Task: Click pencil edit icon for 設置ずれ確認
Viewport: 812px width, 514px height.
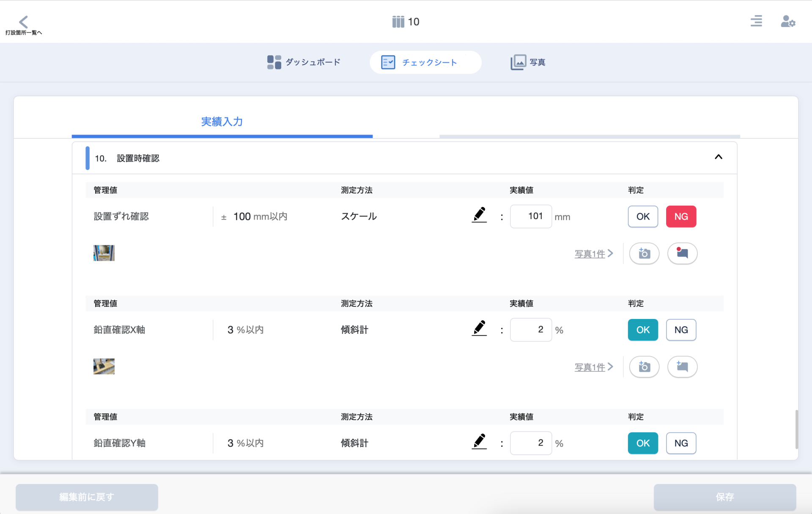Action: pyautogui.click(x=479, y=215)
